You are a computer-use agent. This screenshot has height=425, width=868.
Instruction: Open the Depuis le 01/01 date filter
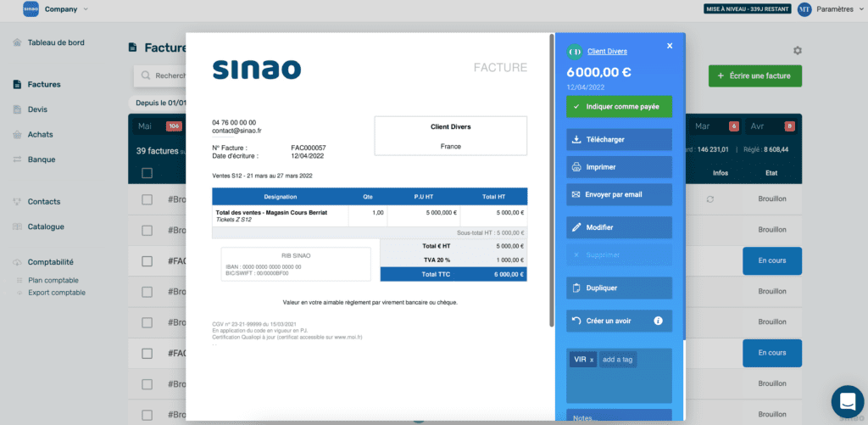point(159,103)
